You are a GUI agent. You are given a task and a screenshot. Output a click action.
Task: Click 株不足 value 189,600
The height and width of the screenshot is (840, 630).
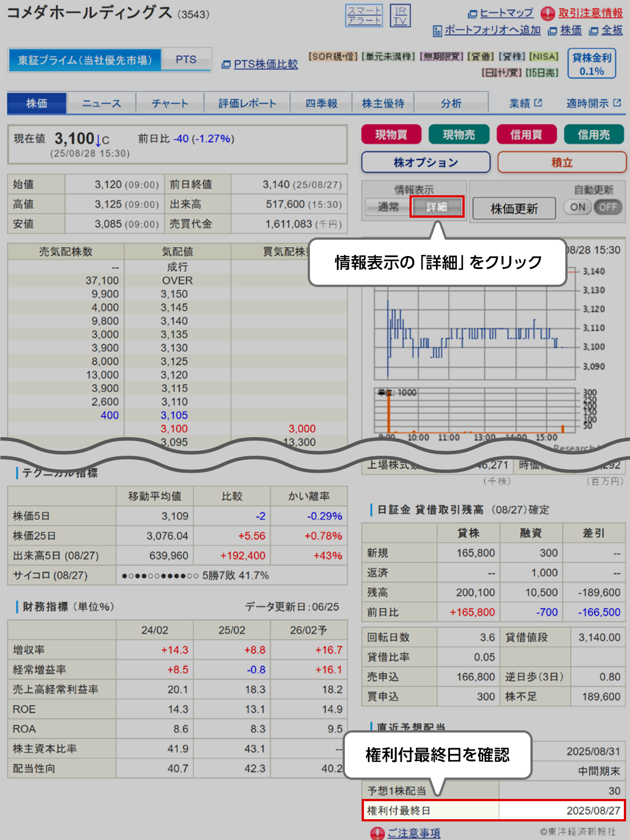click(x=601, y=697)
